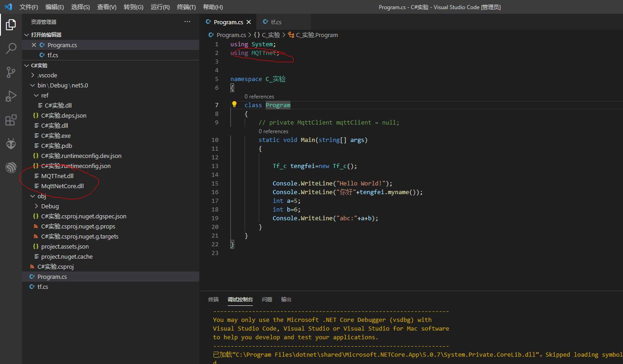Viewport: 623px width, 364px height.
Task: Close the Program.cs editor tab
Action: point(249,22)
